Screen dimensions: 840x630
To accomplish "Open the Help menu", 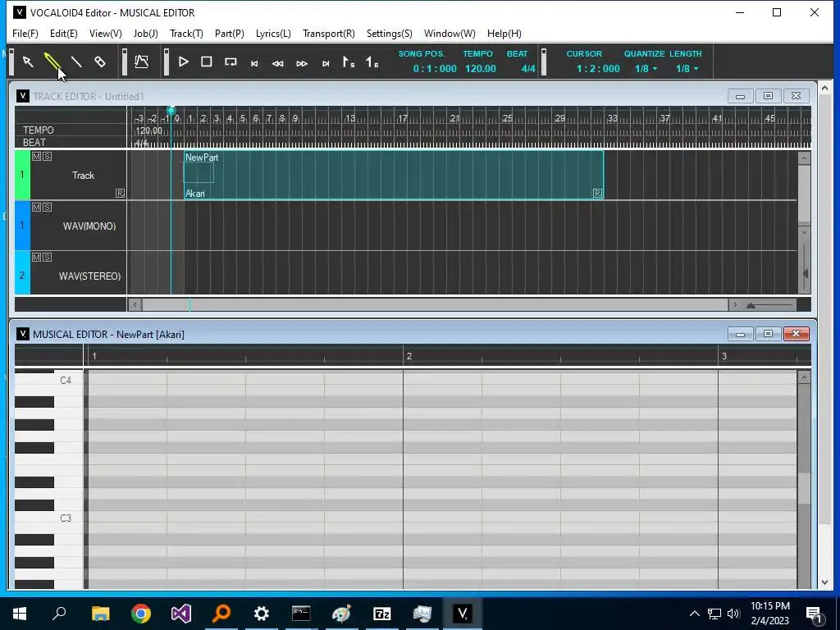I will tap(504, 33).
